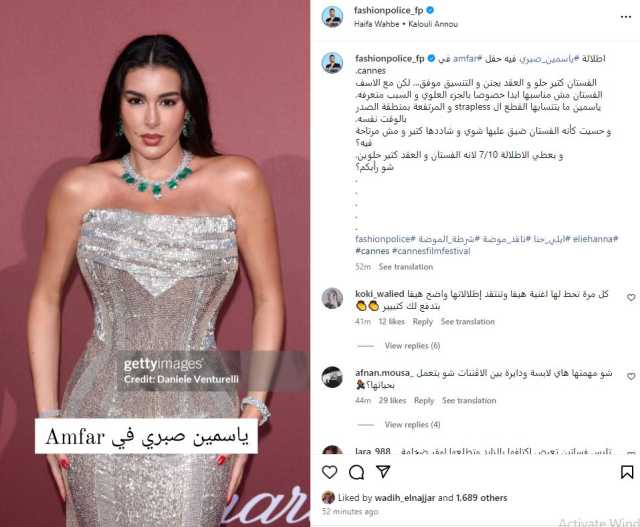Open afnan.mousa_ profile picture

tap(332, 377)
